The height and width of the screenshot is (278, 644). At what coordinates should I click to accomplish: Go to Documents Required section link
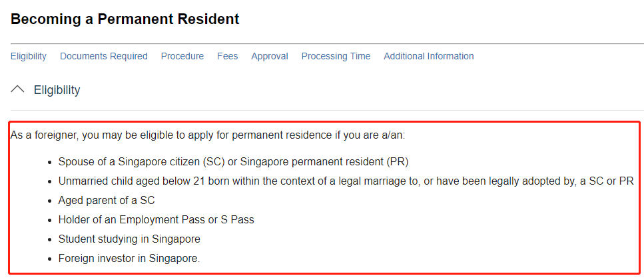click(104, 56)
